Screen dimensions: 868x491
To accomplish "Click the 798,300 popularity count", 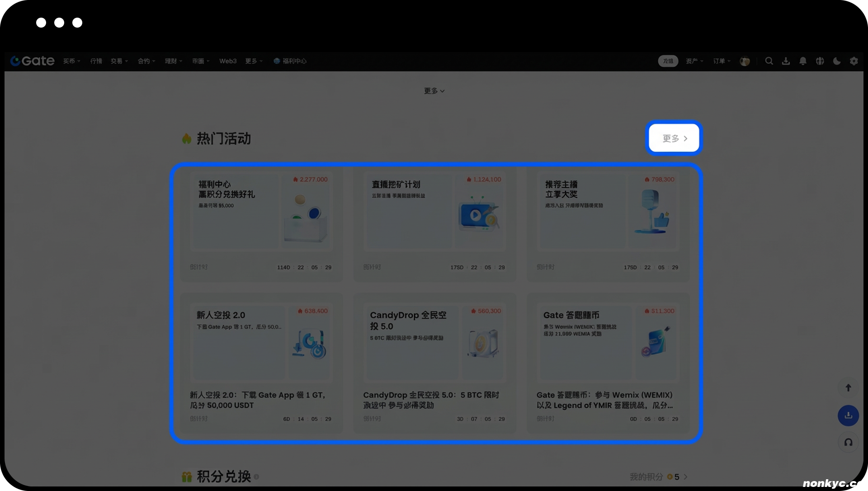I will [x=660, y=180].
